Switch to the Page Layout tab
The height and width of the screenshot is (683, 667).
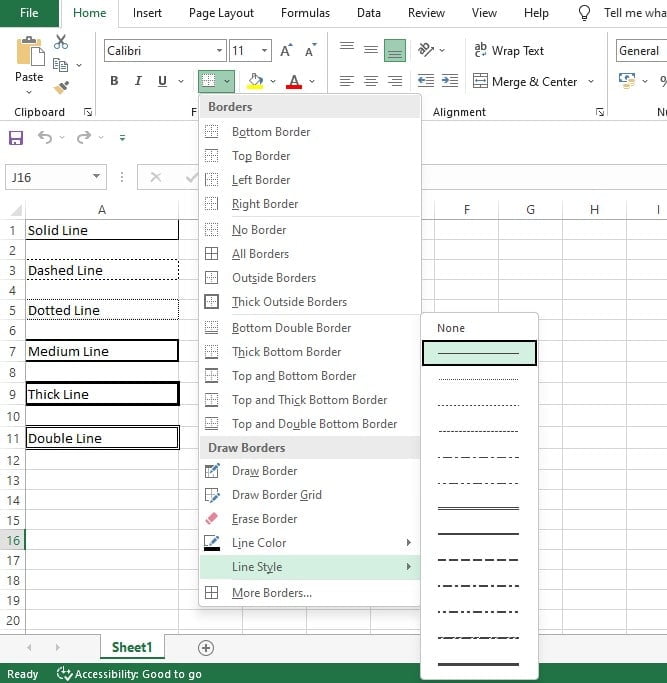pos(221,13)
